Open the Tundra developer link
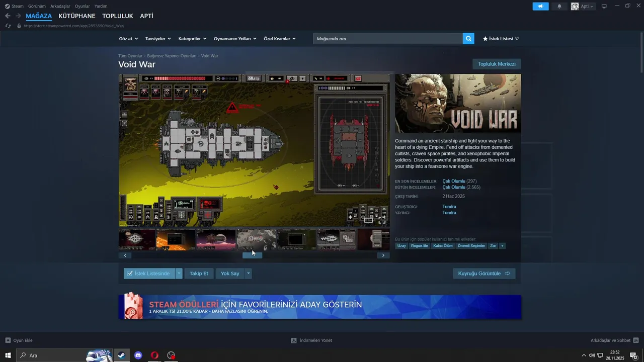 [x=449, y=207]
